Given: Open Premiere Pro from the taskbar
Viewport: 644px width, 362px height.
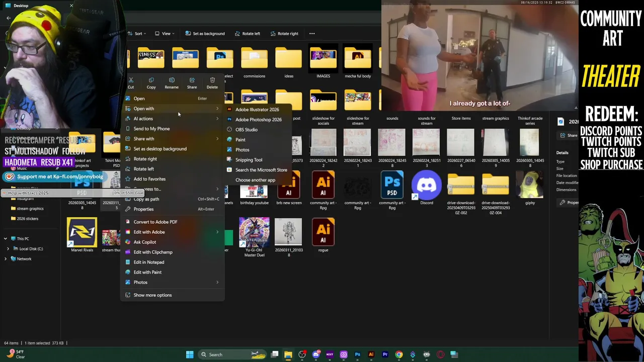Looking at the screenshot, I should [x=385, y=354].
